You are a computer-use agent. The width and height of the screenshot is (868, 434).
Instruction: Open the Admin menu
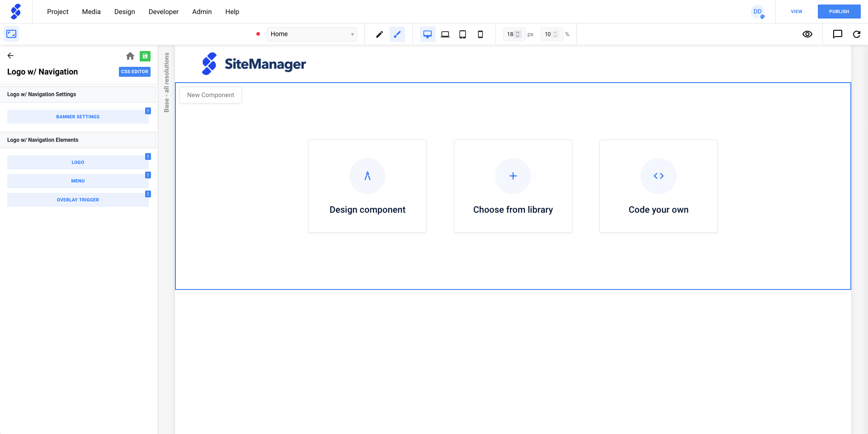[202, 12]
